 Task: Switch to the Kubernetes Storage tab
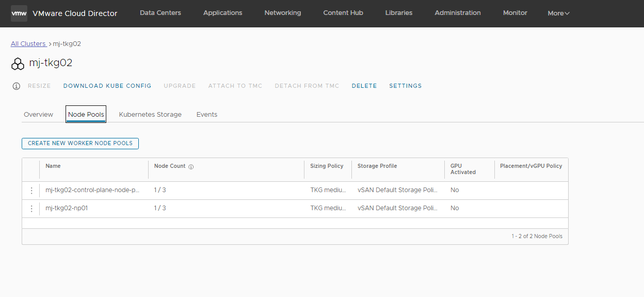pos(150,115)
